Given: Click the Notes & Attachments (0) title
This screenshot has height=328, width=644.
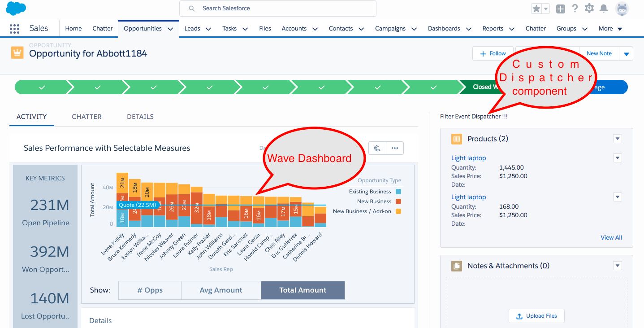Looking at the screenshot, I should [x=508, y=266].
